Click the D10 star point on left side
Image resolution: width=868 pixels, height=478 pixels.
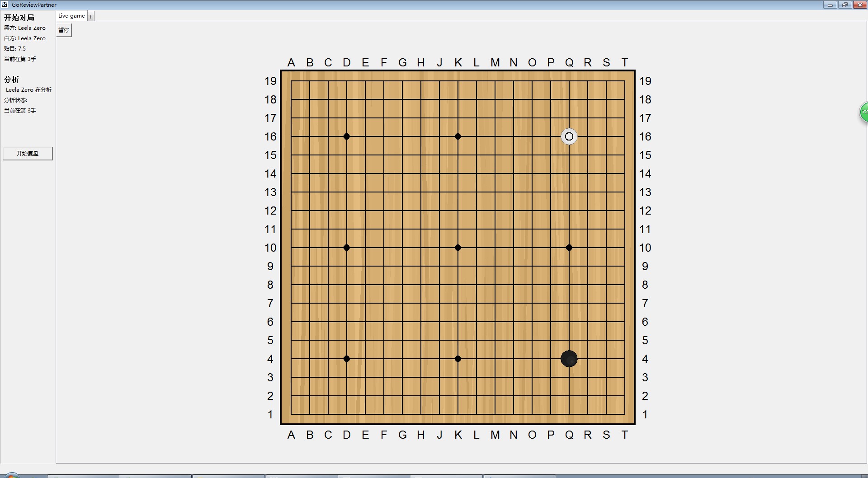tap(347, 248)
